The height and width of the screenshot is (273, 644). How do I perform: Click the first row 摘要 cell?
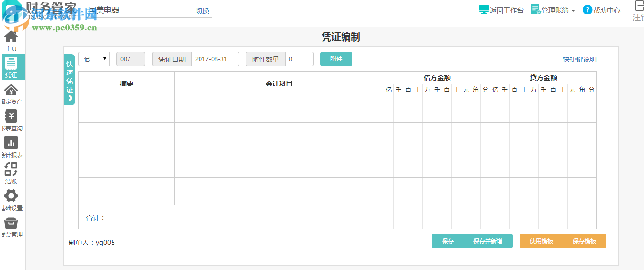click(x=127, y=109)
